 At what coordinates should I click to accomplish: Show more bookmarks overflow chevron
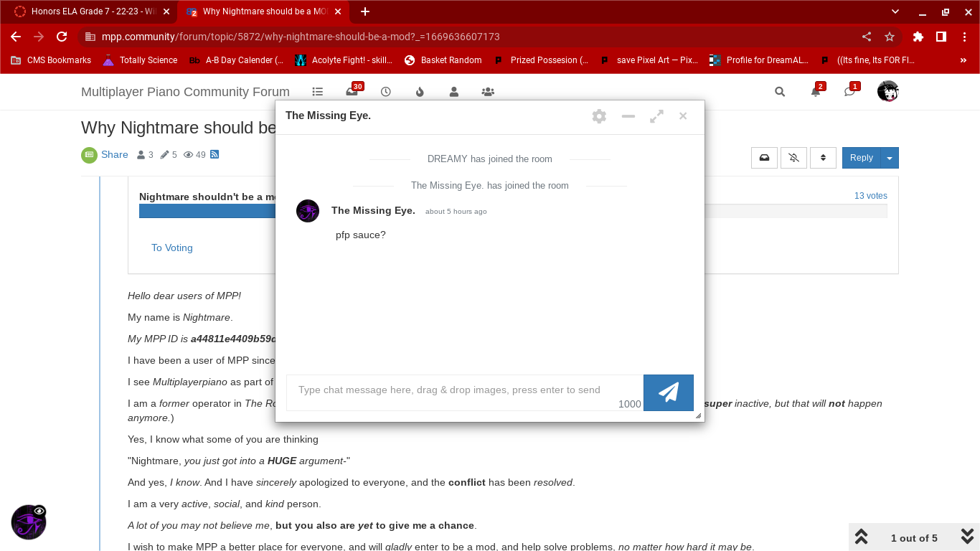(963, 60)
